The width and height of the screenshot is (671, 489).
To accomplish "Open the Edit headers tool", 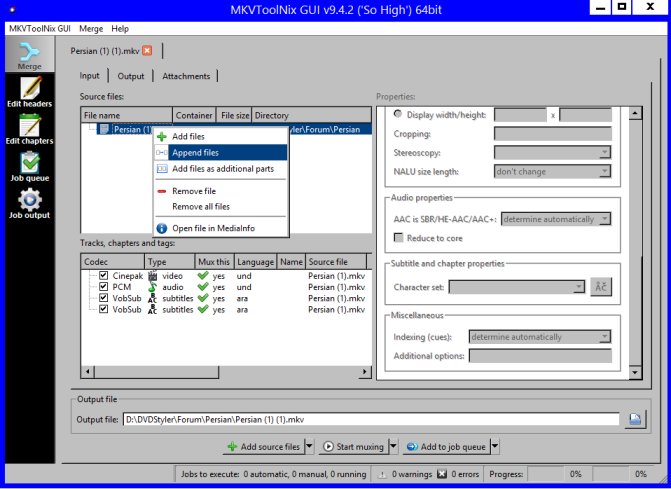I will coord(30,92).
